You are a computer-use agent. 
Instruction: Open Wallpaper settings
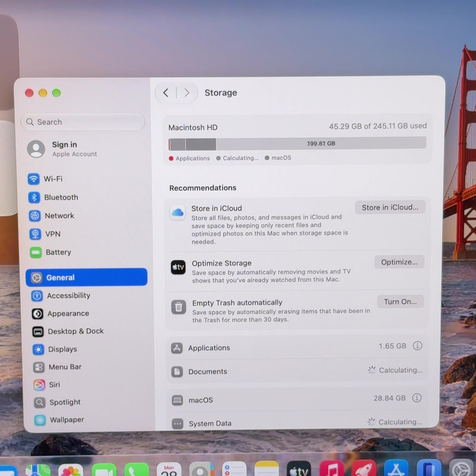click(x=59, y=420)
